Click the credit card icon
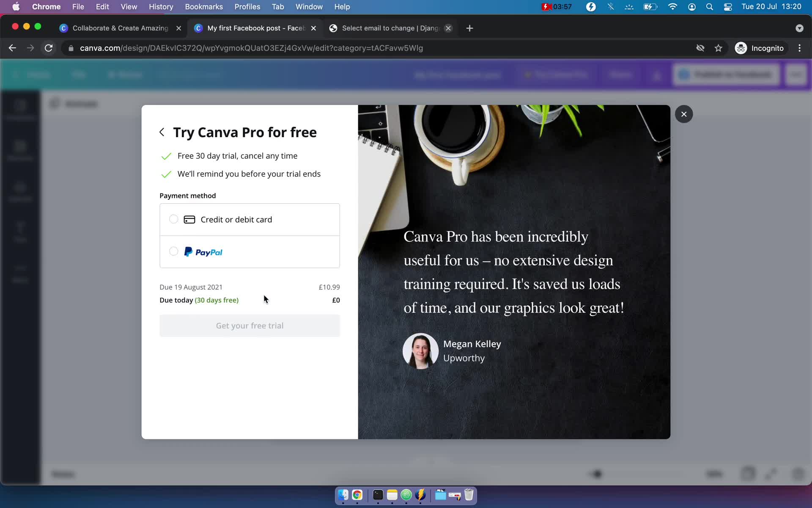 click(189, 219)
